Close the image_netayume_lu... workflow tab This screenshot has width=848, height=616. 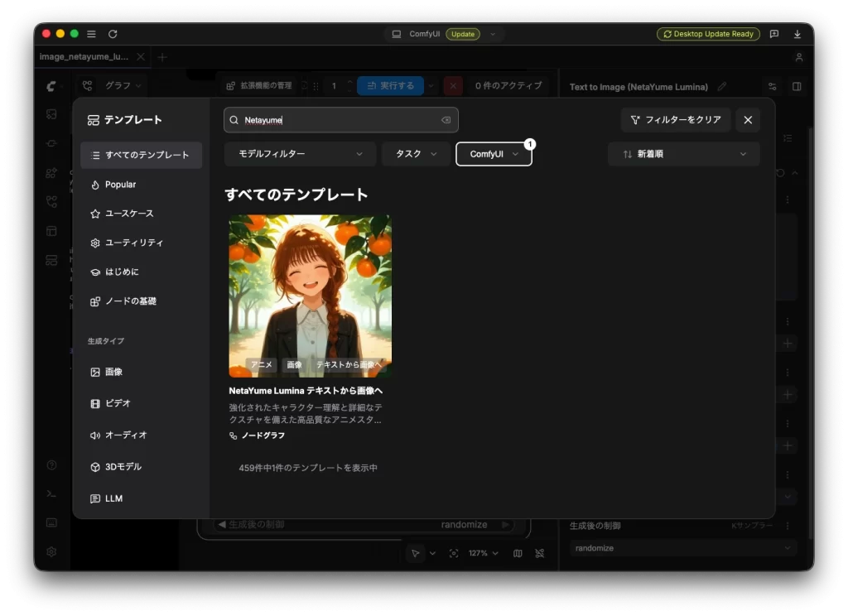tap(141, 57)
